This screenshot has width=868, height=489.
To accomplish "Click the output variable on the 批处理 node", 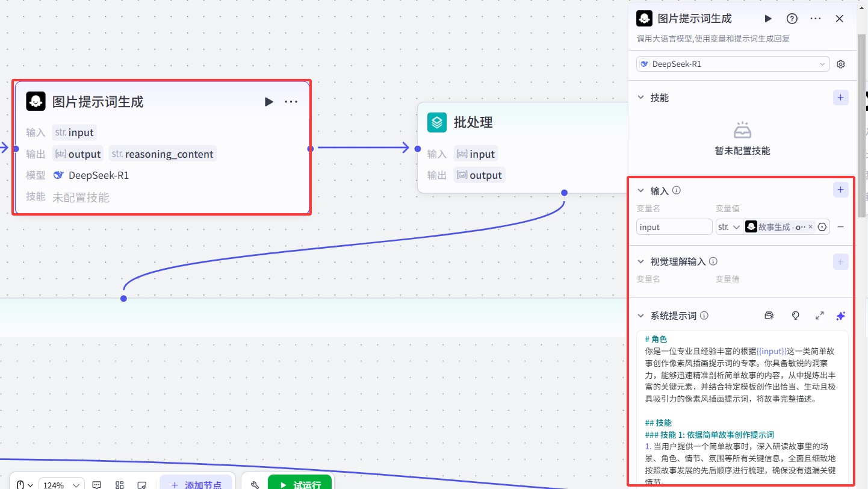I will [479, 175].
